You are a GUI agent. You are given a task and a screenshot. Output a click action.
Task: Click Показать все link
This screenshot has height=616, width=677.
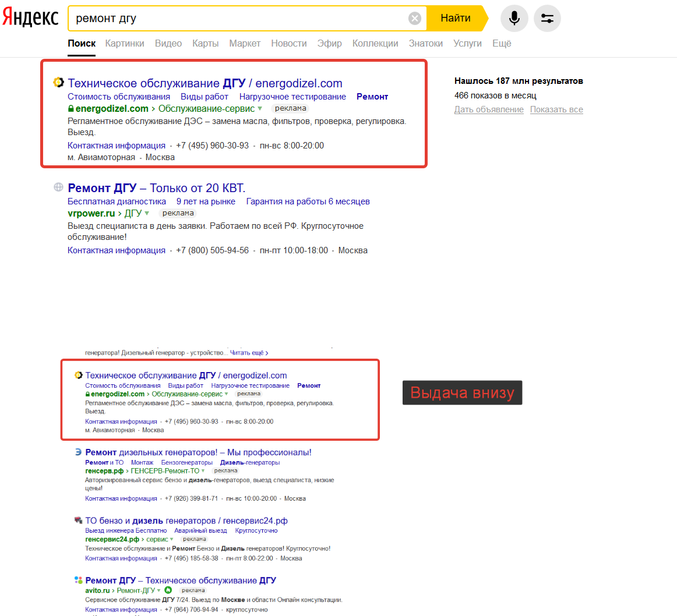[x=556, y=109]
